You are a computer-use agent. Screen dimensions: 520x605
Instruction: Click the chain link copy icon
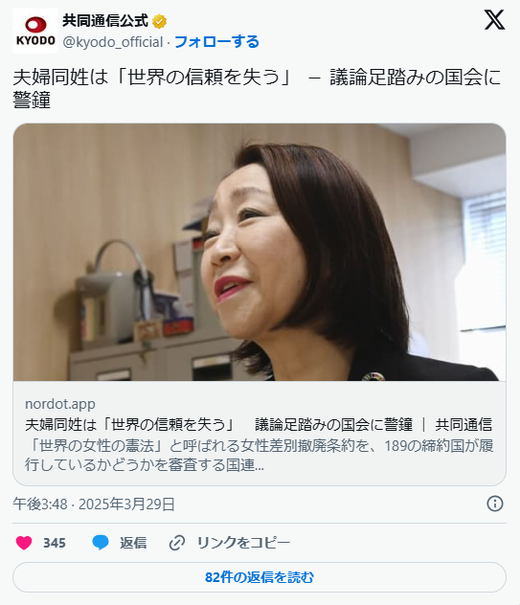[177, 543]
